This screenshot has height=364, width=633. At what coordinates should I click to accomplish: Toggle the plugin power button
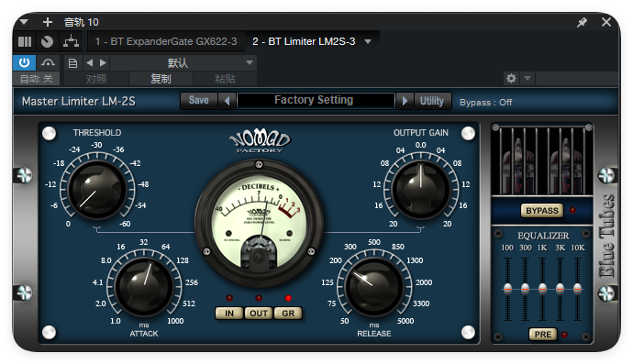pyautogui.click(x=24, y=62)
